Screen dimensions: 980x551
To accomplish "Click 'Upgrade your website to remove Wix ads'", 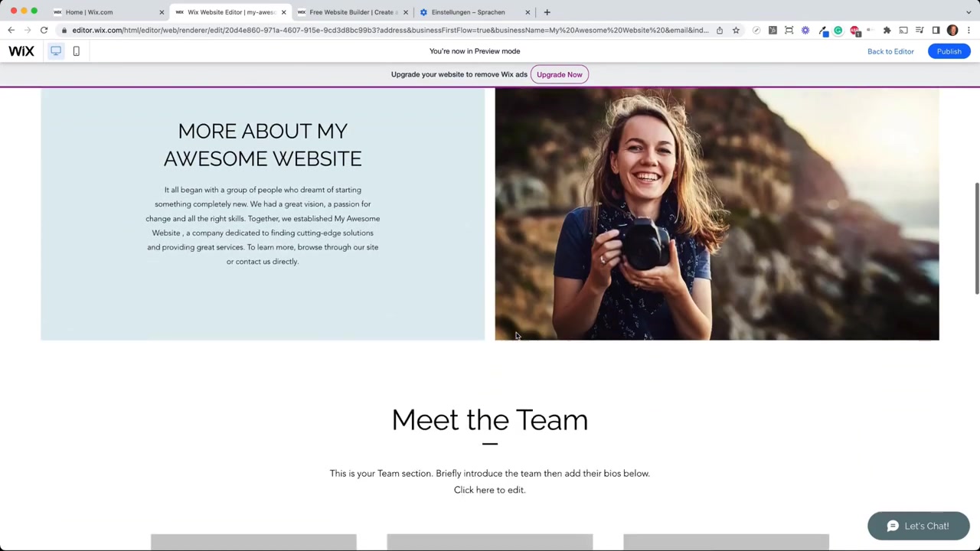I will click(x=459, y=74).
